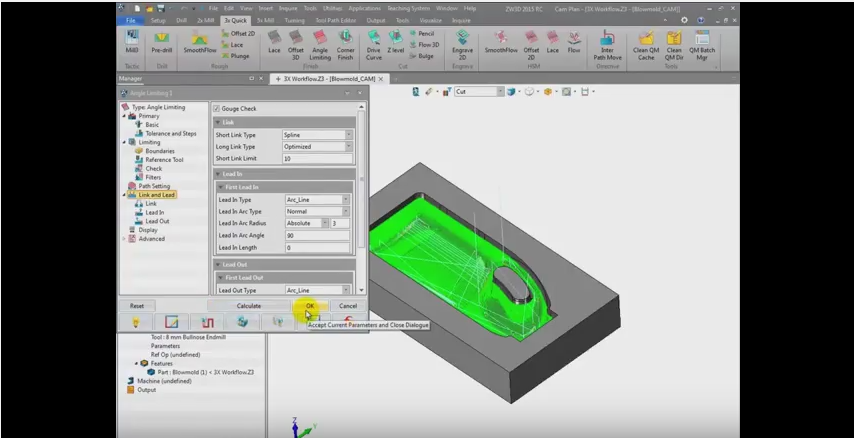Select Plunge roughing operation

coord(235,56)
